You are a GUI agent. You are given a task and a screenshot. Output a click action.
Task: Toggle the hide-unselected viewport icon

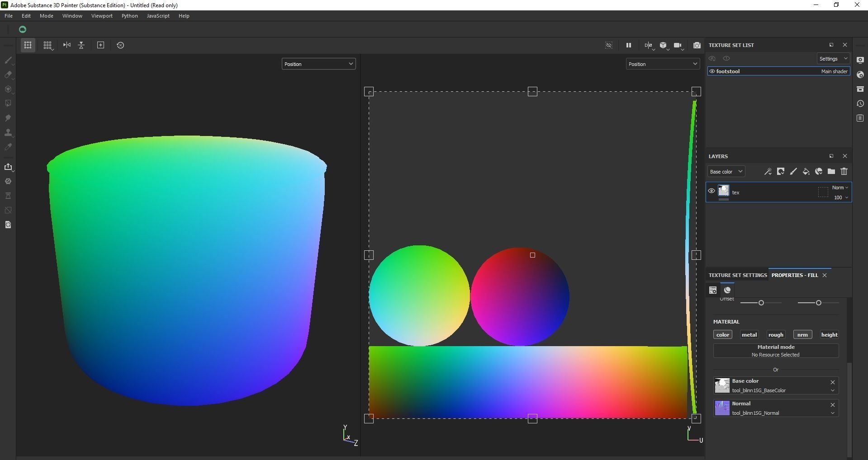(609, 45)
